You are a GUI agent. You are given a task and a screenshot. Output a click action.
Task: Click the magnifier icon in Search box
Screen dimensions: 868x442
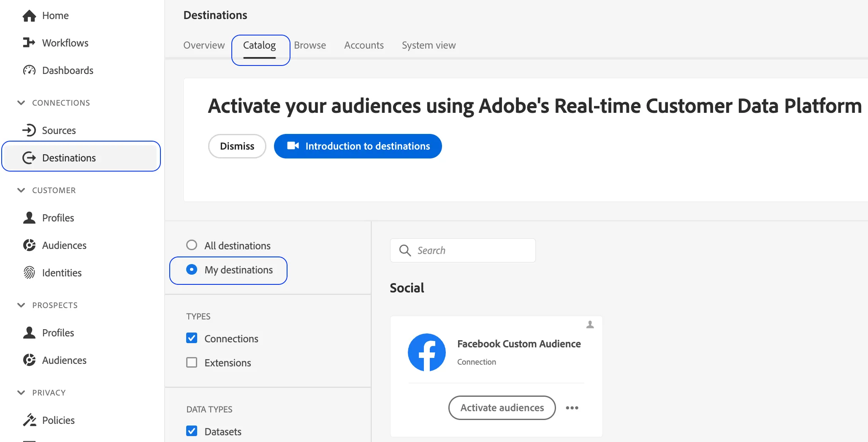coord(405,250)
